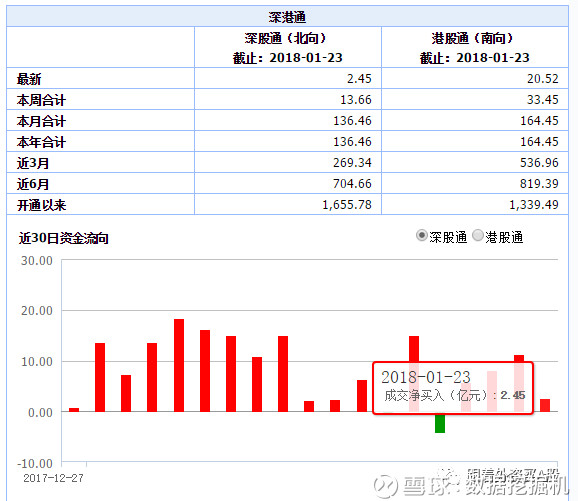Click the 港股通（南向） column header
The image size is (578, 501).
click(475, 48)
